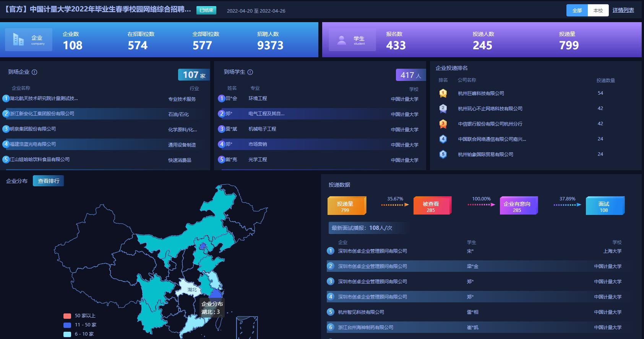
Task: Click the 企业有意向 285 funnel block
Action: [x=519, y=206]
